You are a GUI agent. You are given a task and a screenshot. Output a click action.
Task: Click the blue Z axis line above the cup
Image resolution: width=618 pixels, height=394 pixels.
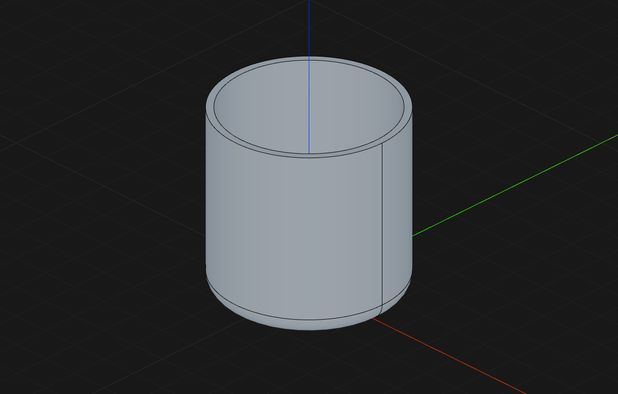click(x=309, y=28)
